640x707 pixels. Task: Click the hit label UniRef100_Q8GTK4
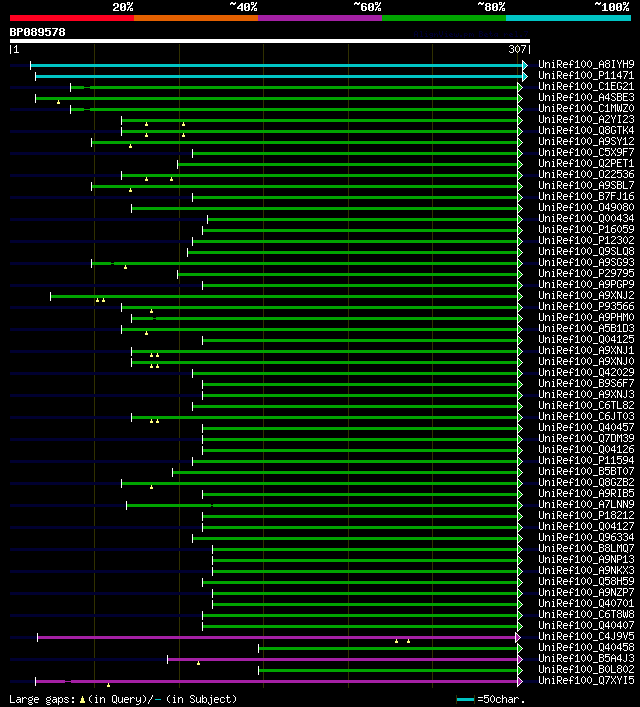coord(586,130)
